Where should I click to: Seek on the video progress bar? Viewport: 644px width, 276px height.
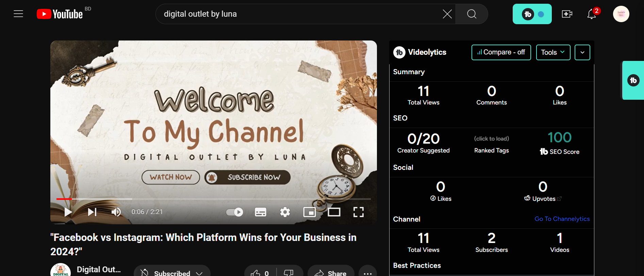point(214,199)
